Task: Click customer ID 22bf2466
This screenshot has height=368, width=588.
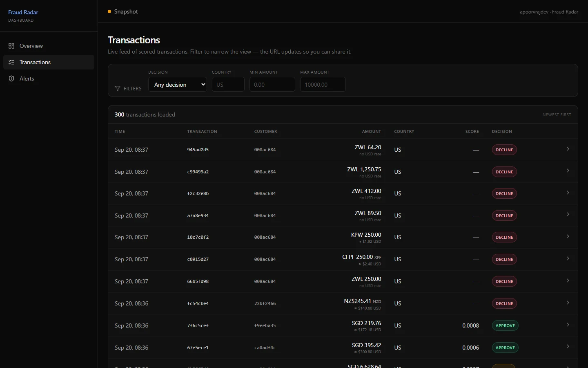Action: (x=265, y=303)
